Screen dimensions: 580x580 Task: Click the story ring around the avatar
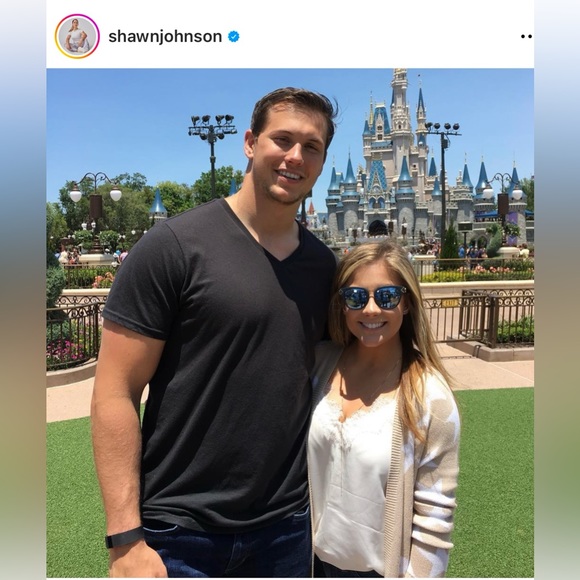coord(77,37)
